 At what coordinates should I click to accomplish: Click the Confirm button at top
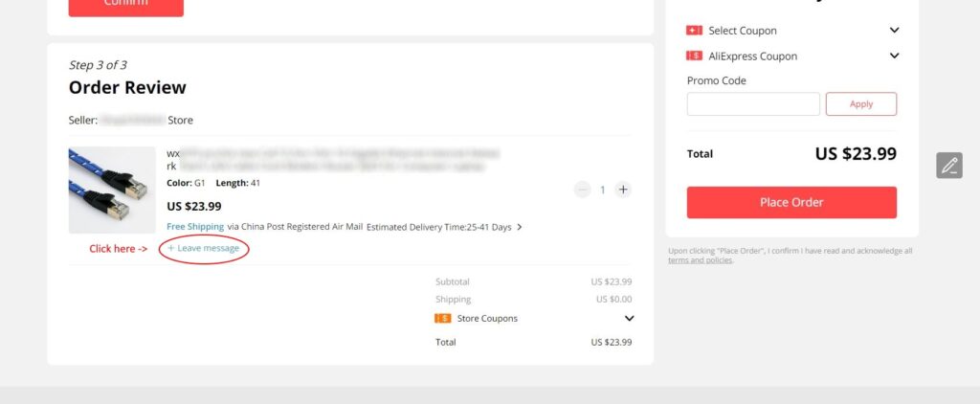(125, 7)
